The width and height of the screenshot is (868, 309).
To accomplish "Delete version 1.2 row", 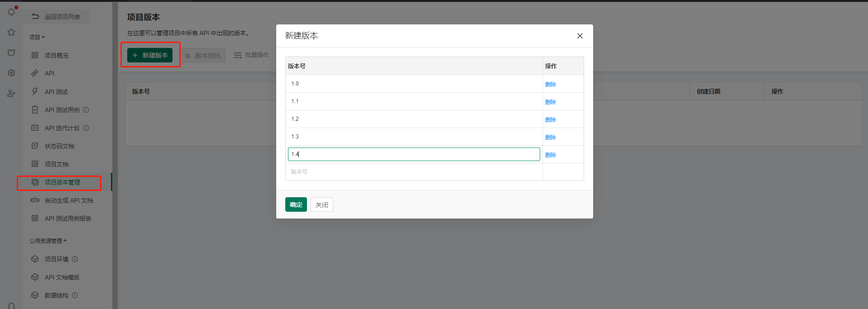I will point(551,119).
